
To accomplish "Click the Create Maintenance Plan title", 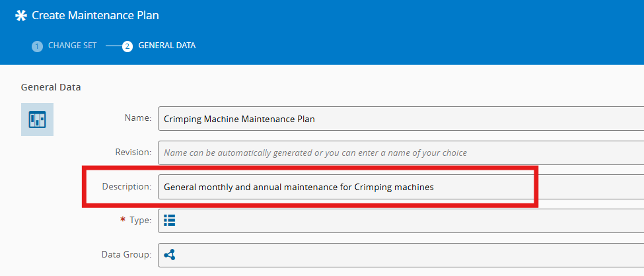I will [95, 15].
